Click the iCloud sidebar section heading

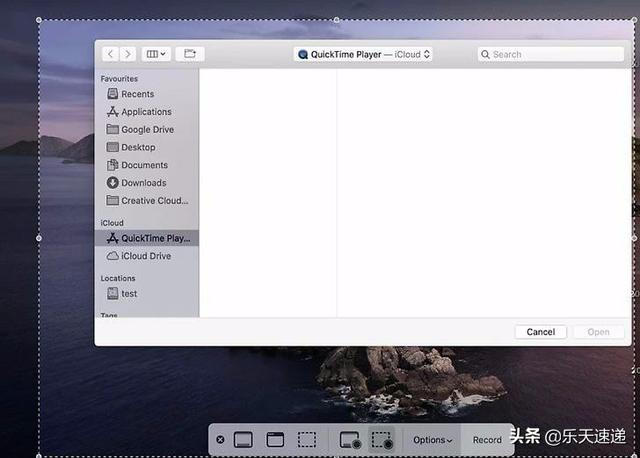pos(112,223)
